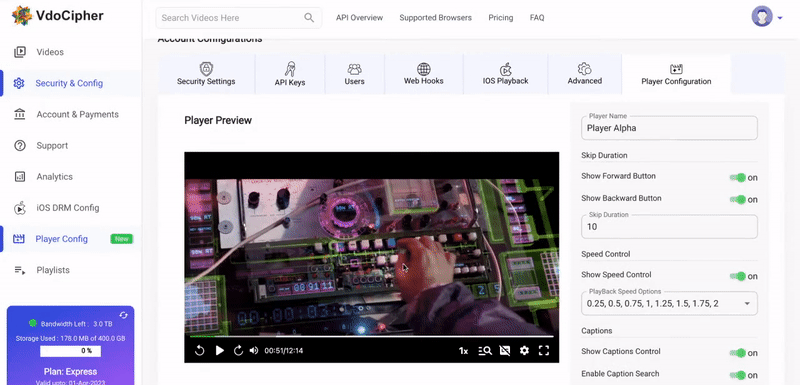This screenshot has width=800, height=385.
Task: Go to Analytics in the sidebar
Action: coord(55,176)
